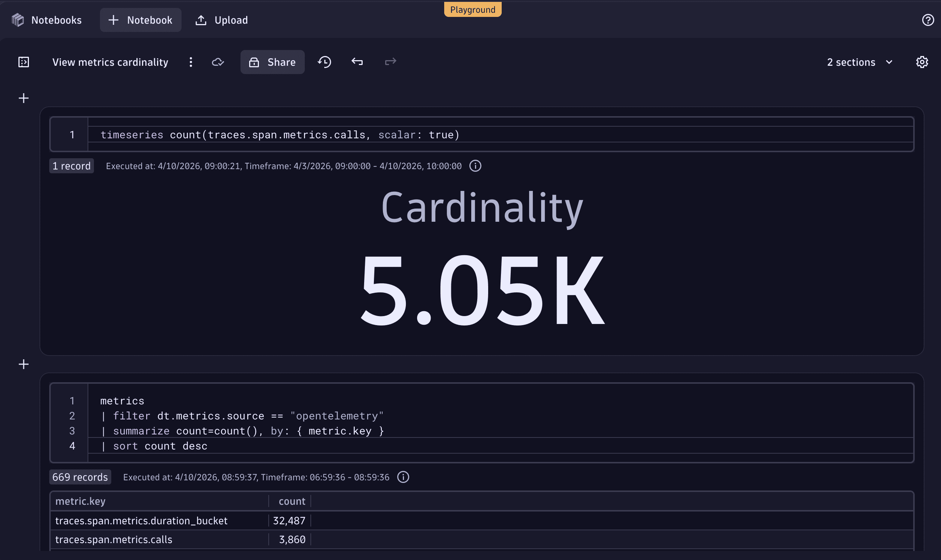Screen dimensions: 941x560
Task: Open the Upload option
Action: click(x=221, y=20)
